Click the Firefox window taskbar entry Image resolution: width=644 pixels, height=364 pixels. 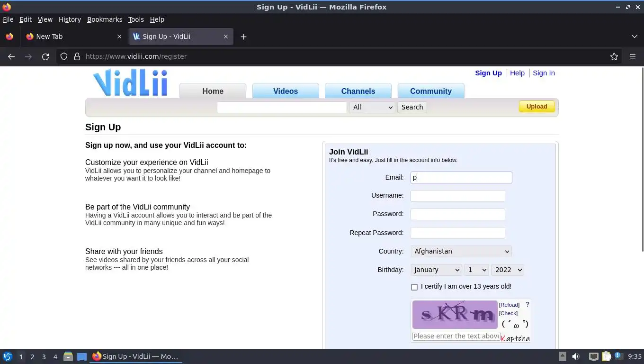136,356
